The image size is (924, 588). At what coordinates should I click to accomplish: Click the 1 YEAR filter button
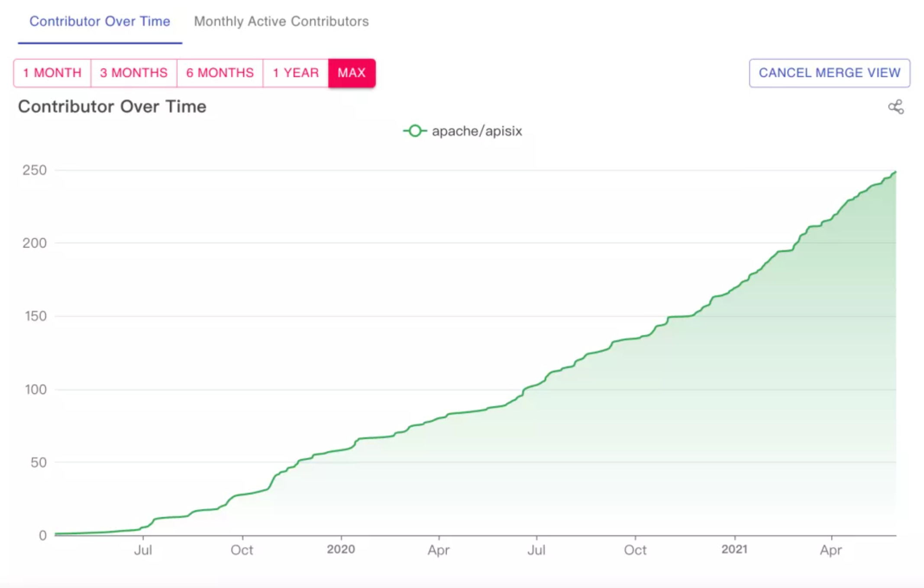click(294, 72)
